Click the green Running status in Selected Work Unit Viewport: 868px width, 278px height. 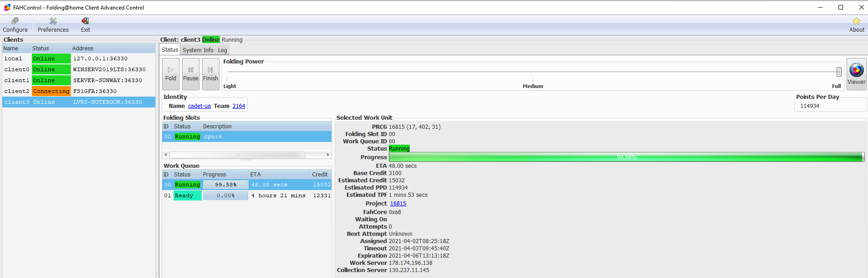coord(399,149)
